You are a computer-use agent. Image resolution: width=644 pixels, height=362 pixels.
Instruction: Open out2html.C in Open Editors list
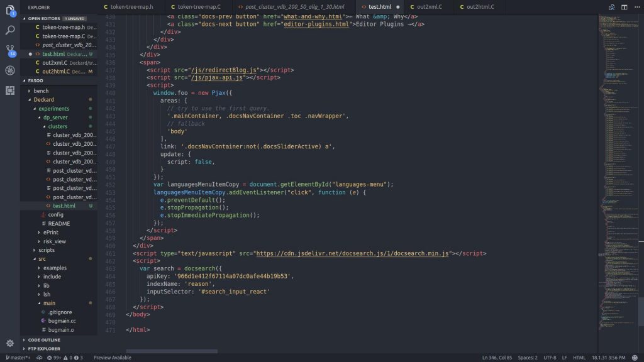click(x=56, y=72)
